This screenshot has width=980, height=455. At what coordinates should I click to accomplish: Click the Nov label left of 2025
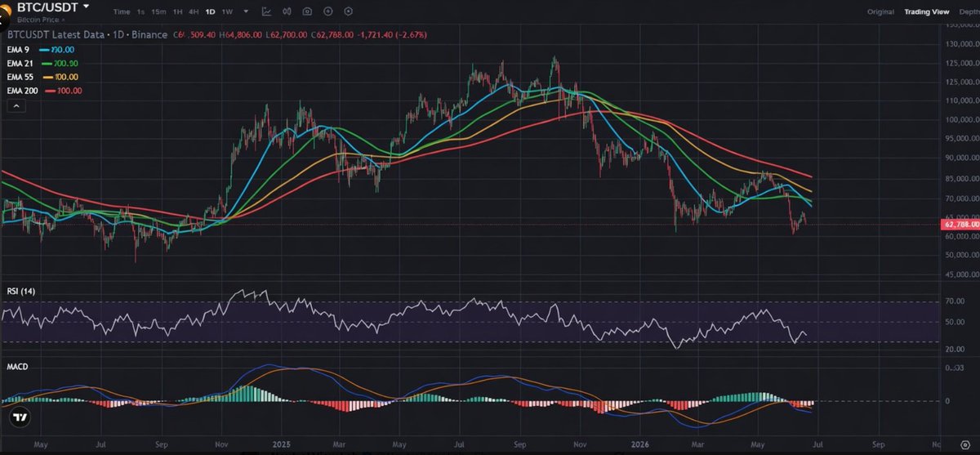[220, 446]
